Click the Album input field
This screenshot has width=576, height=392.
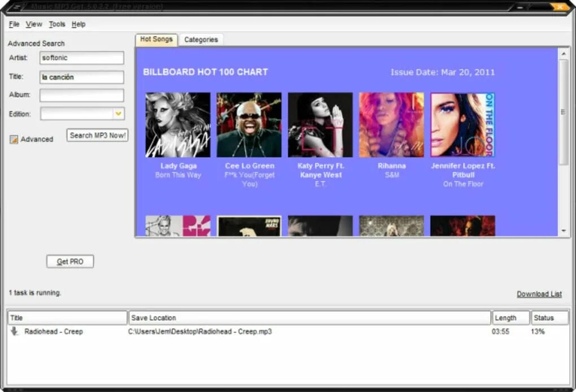click(81, 95)
